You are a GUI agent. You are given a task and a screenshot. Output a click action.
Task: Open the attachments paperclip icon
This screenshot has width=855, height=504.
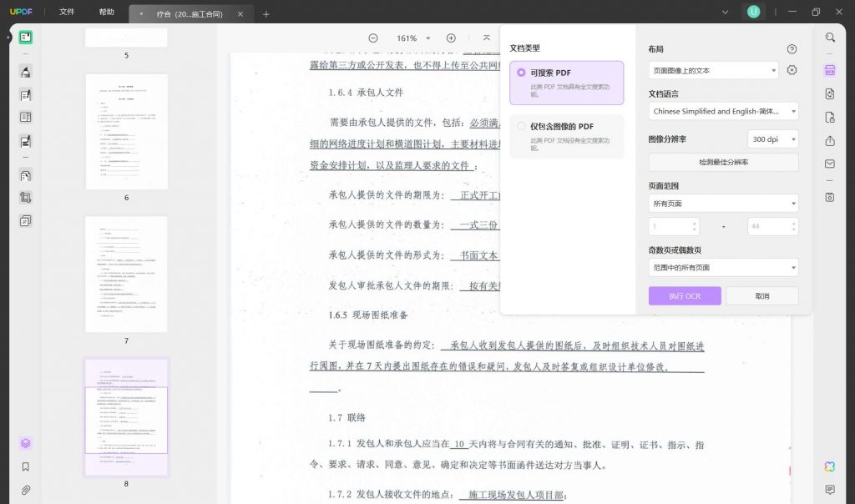[26, 490]
